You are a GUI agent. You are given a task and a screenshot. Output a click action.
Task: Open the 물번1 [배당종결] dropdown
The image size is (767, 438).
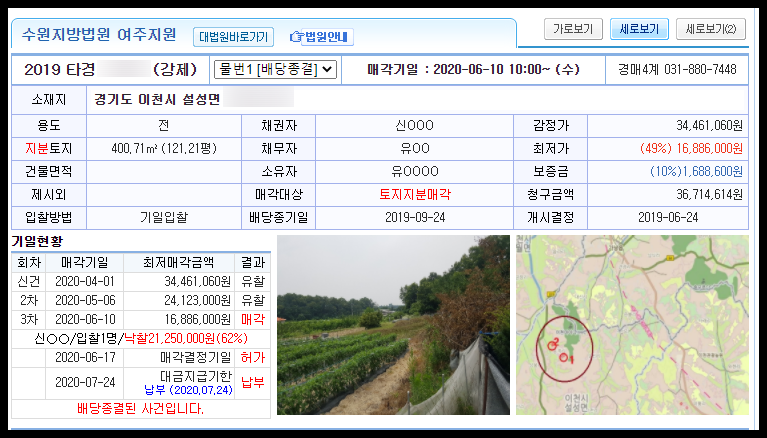pos(275,69)
